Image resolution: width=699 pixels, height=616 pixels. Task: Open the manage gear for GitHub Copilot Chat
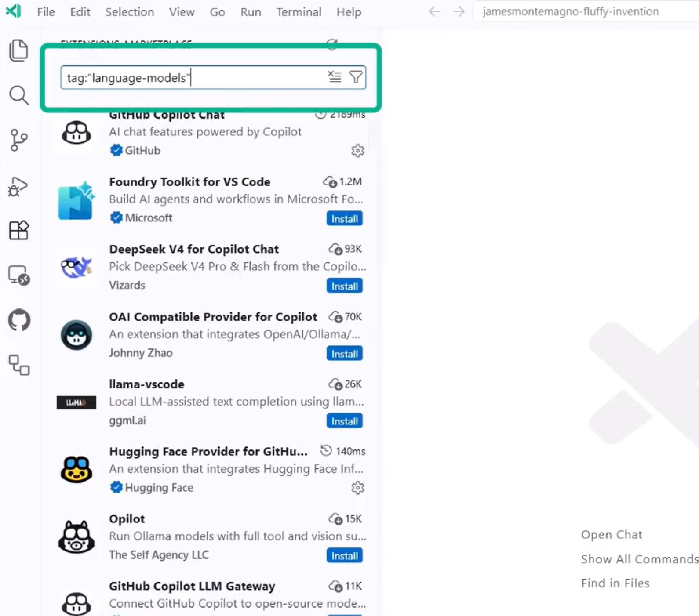coord(357,151)
